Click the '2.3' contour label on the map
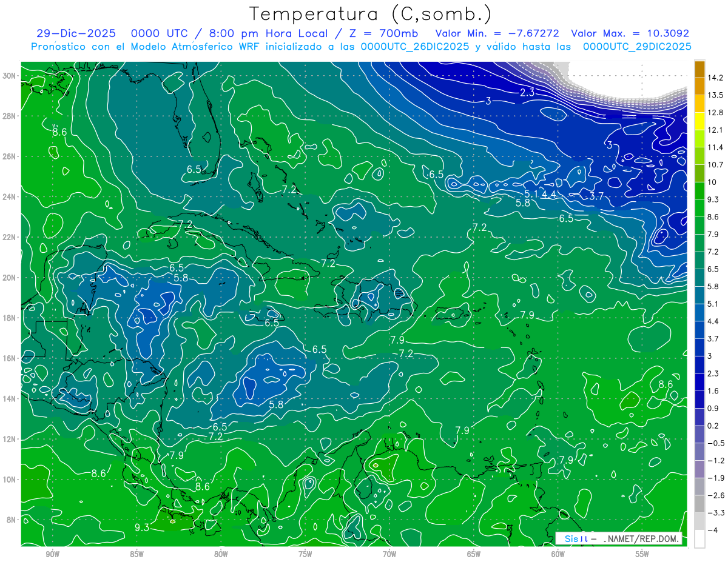Viewport: 728px width, 562px height. 527,92
